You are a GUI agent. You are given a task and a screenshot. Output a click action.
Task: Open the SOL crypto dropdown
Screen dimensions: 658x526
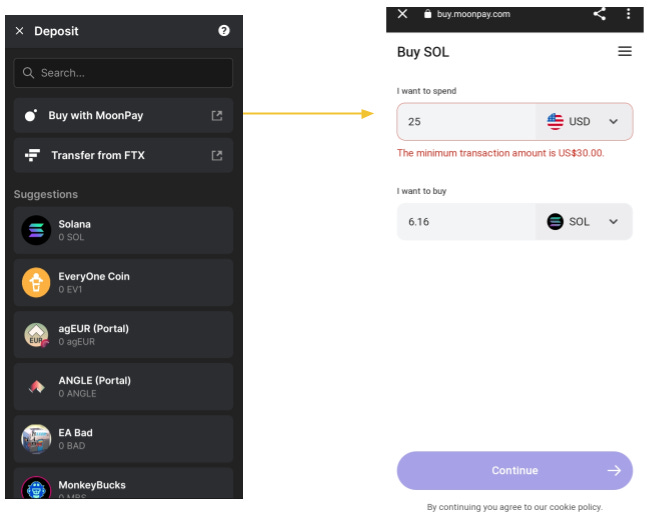[584, 222]
